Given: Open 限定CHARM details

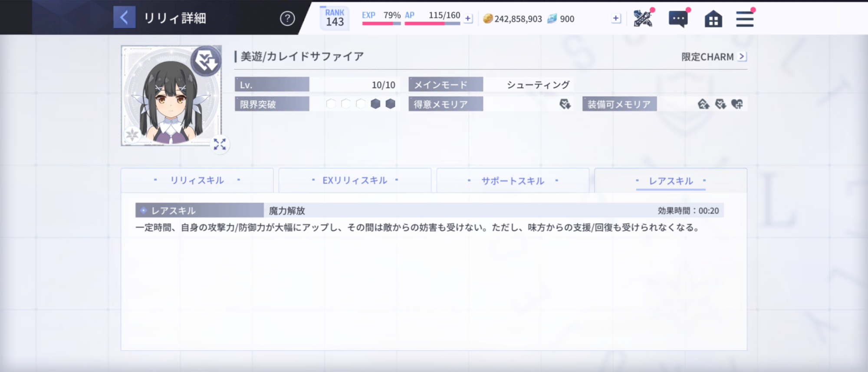Looking at the screenshot, I should point(713,57).
